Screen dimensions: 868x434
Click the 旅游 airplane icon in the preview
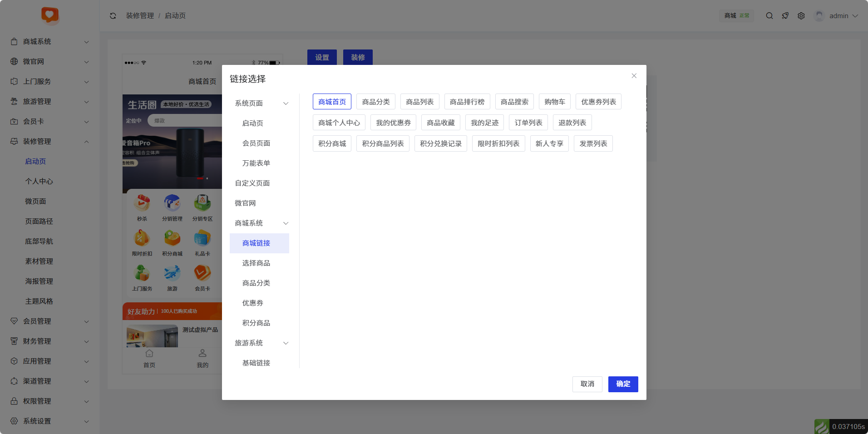172,273
